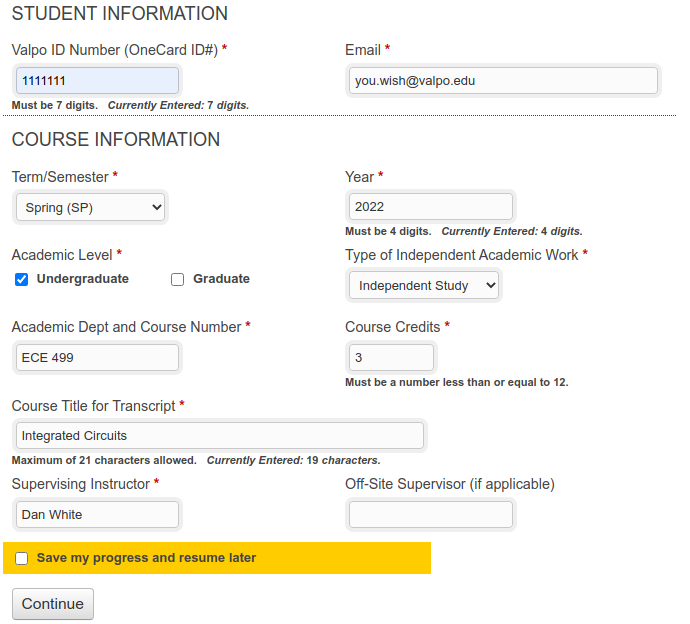
Task: Click the Year field with 2022
Action: (431, 206)
